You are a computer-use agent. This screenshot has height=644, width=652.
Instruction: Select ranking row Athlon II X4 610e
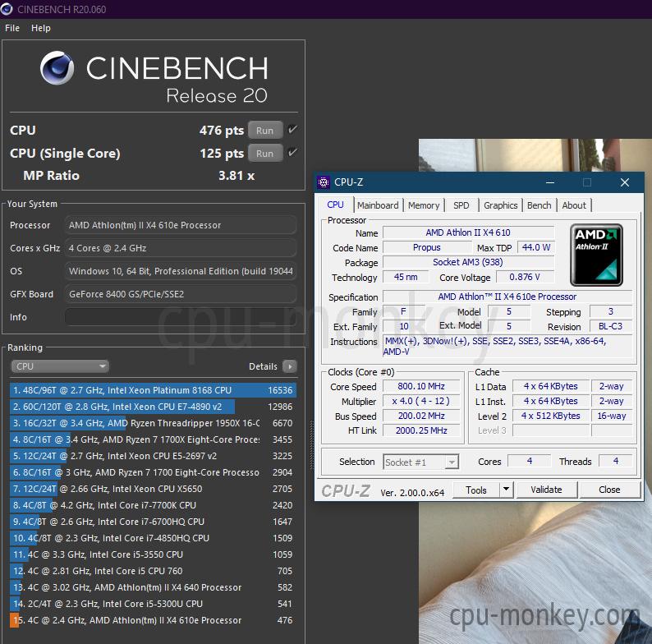click(153, 620)
